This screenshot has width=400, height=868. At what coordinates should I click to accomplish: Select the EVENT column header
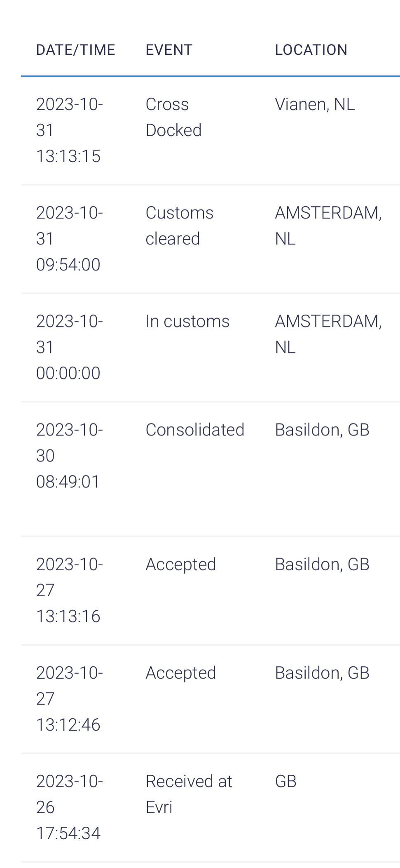click(x=169, y=50)
